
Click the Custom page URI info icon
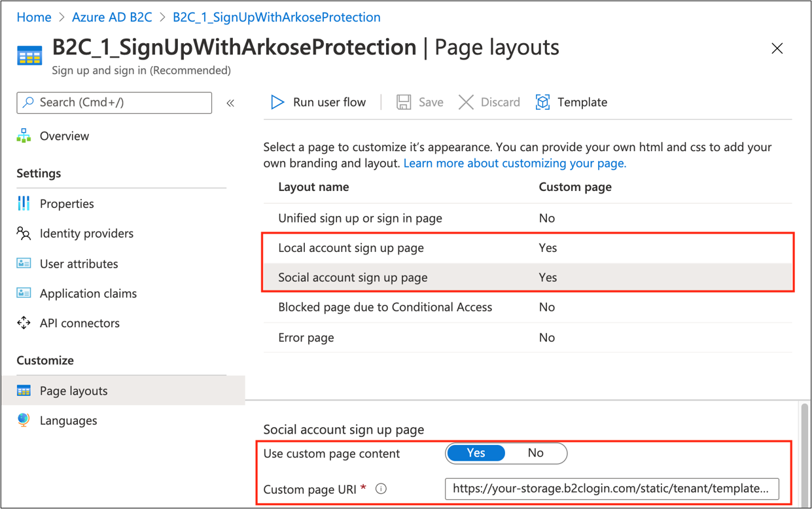(x=381, y=489)
